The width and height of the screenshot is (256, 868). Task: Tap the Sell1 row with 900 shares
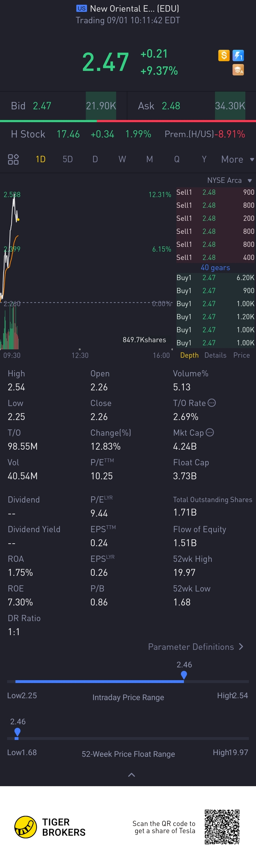[x=215, y=192]
